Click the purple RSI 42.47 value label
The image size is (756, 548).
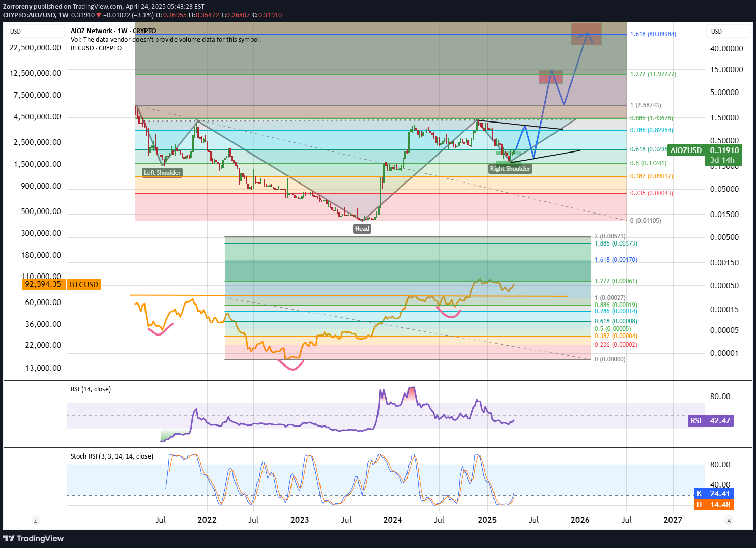[711, 420]
